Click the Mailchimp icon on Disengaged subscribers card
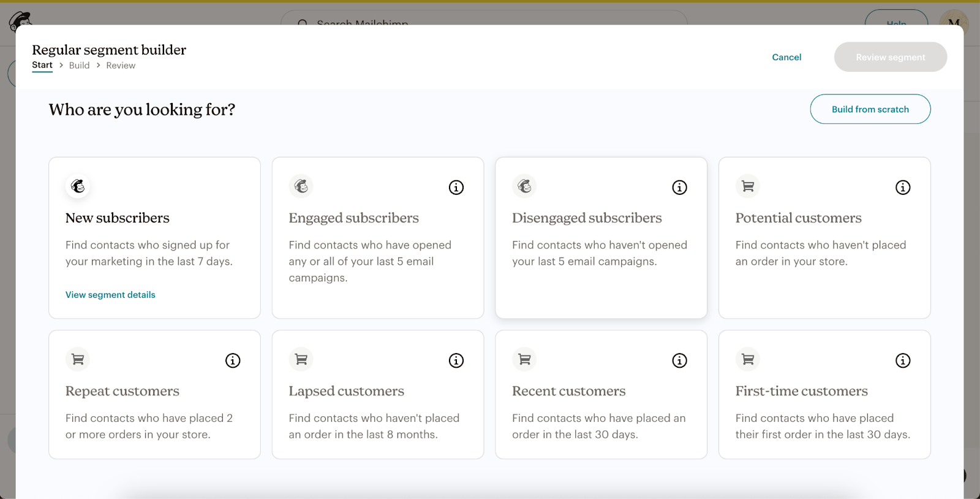980x499 pixels. pos(524,186)
